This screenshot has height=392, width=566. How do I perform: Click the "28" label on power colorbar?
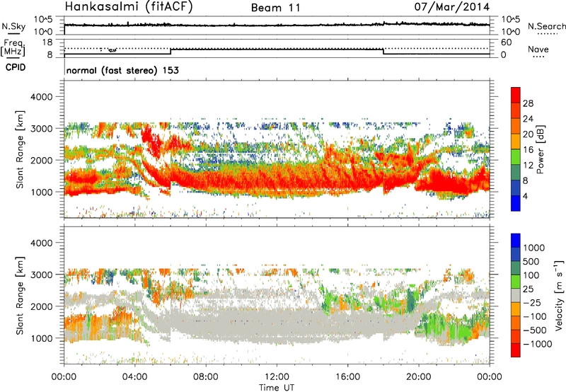[x=528, y=103]
